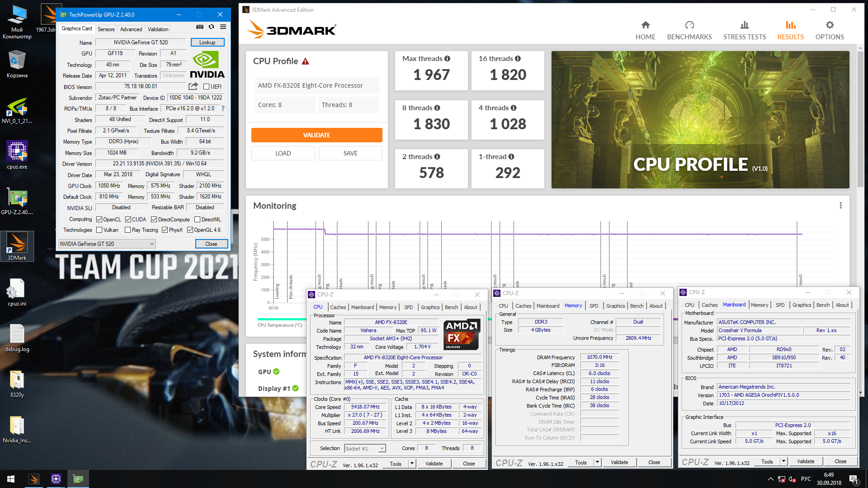Open the GPU-Z hamburger menu icon
868x488 pixels.
223,27
